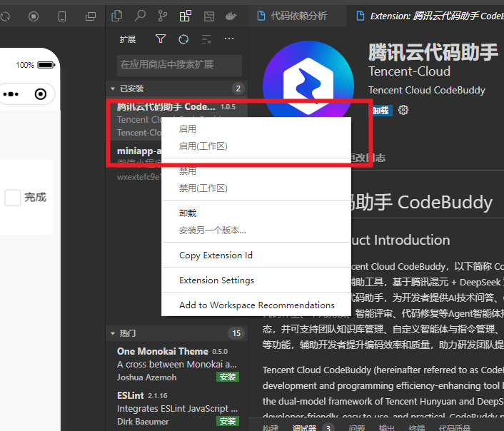Refresh the extensions list
The image size is (504, 431).
(183, 39)
